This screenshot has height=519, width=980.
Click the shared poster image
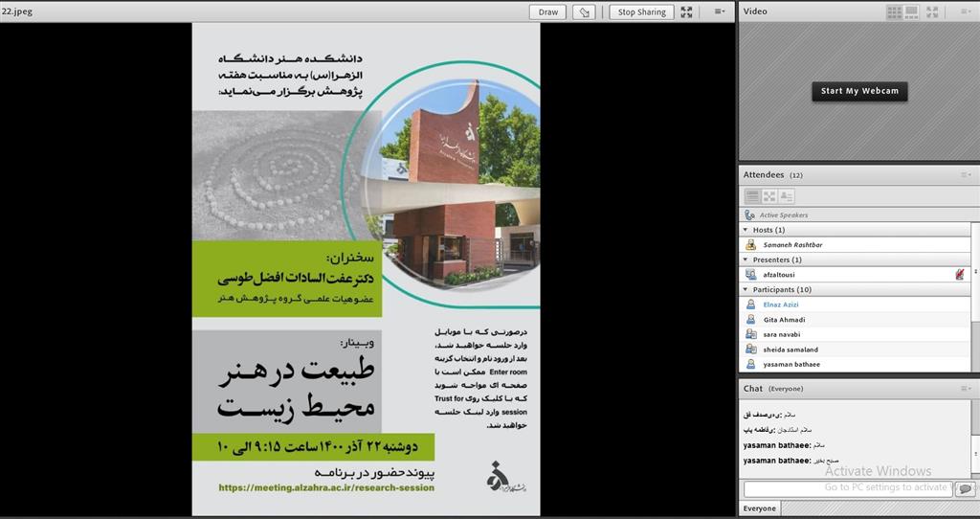(x=366, y=269)
